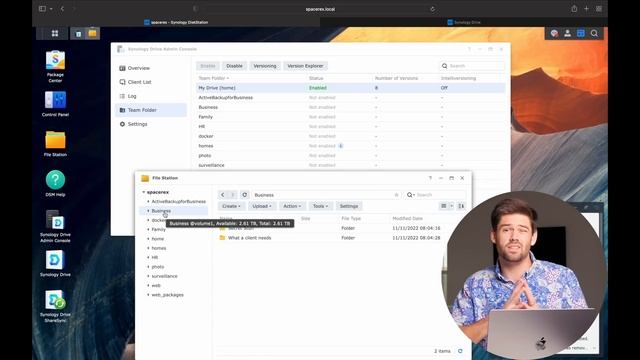Click the Enable button
Viewport: 640px width, 360px height.
click(208, 66)
